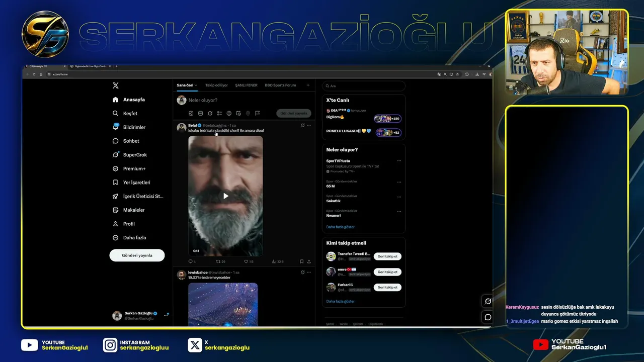The image size is (644, 362).
Task: Bookmark this page with the star icon
Action: (x=457, y=74)
